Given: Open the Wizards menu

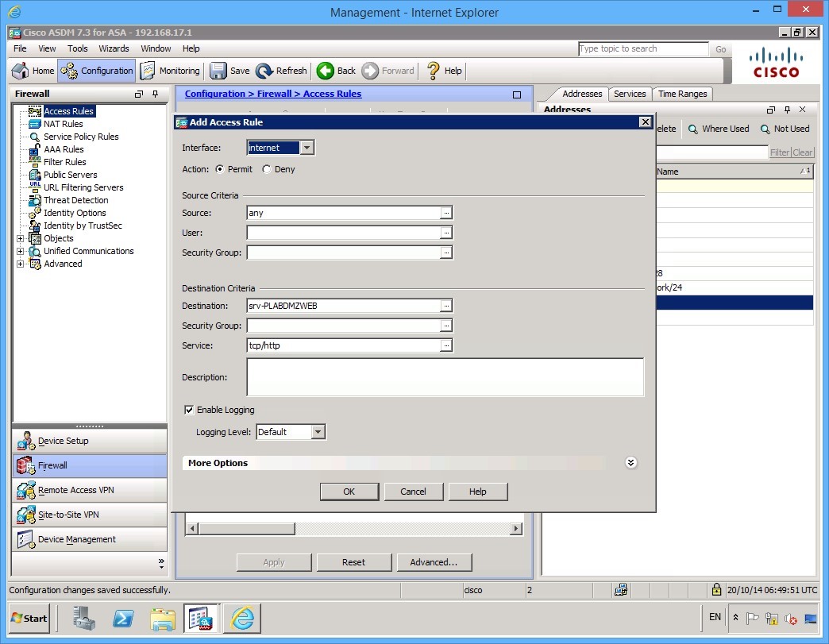Looking at the screenshot, I should pyautogui.click(x=114, y=48).
